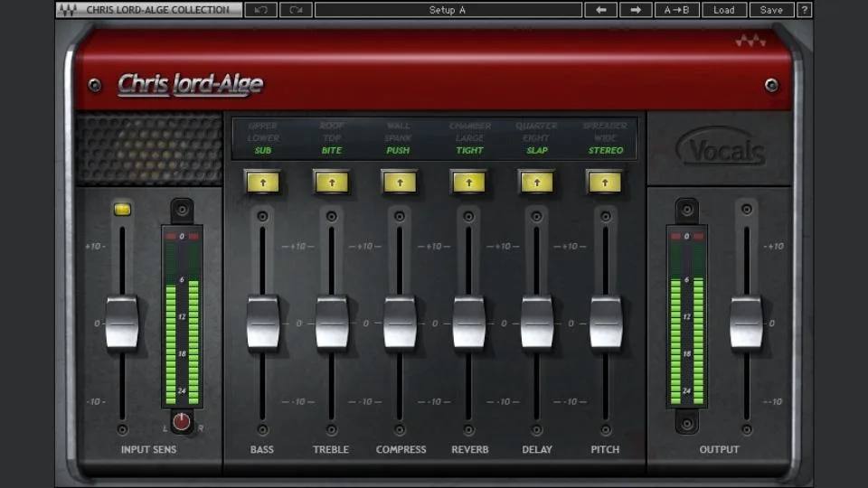
Task: Toggle the Delay mode yellow arrow button
Action: 536,183
